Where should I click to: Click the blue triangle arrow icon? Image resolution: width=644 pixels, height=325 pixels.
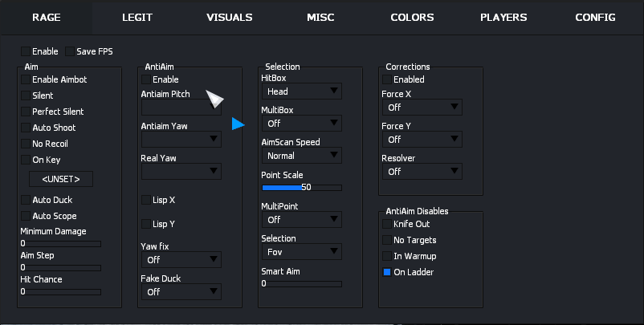tap(238, 124)
